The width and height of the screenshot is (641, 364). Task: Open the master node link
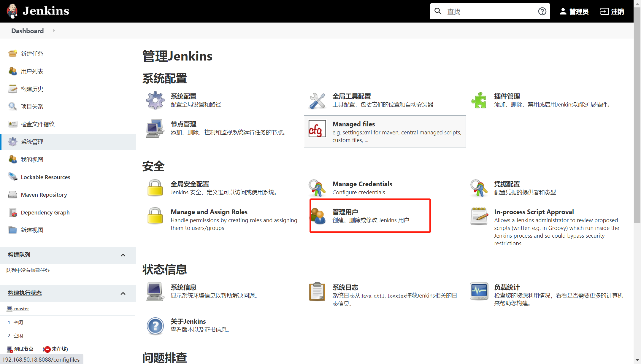coord(21,309)
